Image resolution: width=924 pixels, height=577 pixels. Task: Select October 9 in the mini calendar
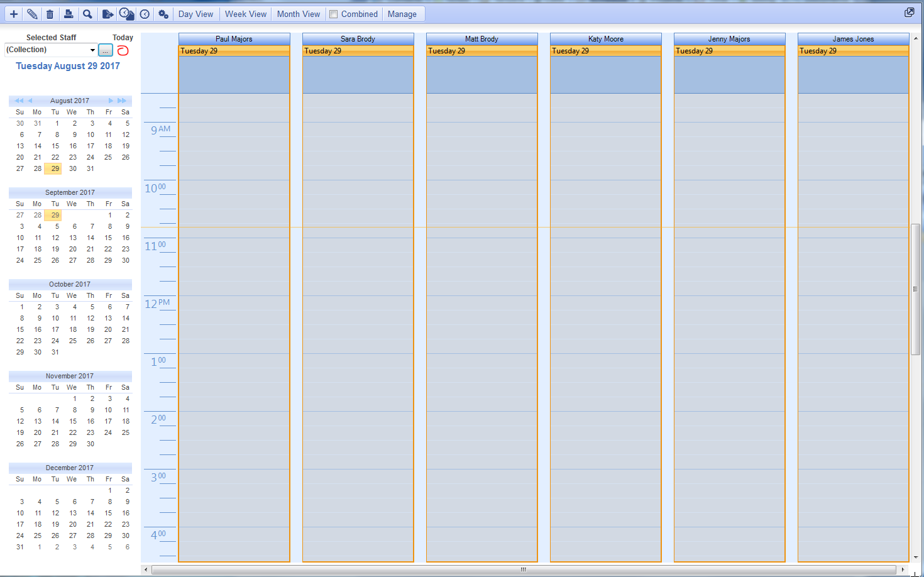pyautogui.click(x=39, y=318)
